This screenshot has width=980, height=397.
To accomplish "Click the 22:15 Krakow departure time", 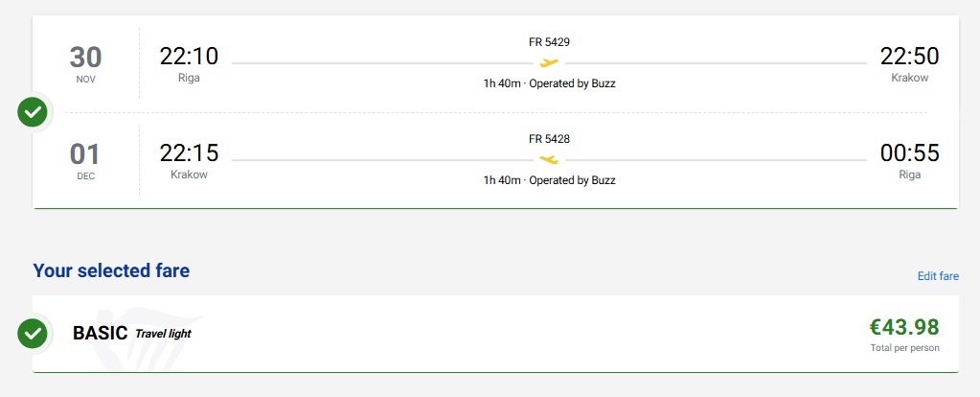I will tap(189, 153).
